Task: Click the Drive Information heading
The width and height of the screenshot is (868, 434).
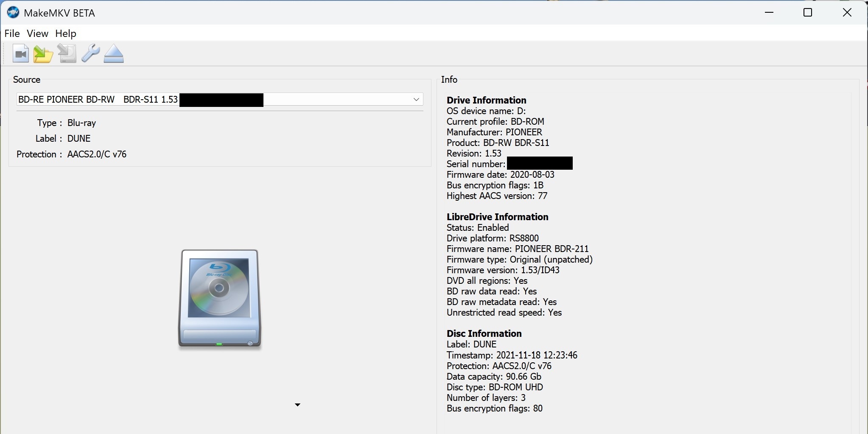Action: coord(486,100)
